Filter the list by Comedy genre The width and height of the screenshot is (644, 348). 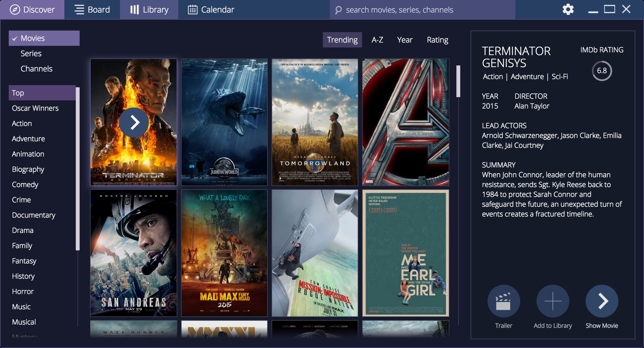[25, 185]
